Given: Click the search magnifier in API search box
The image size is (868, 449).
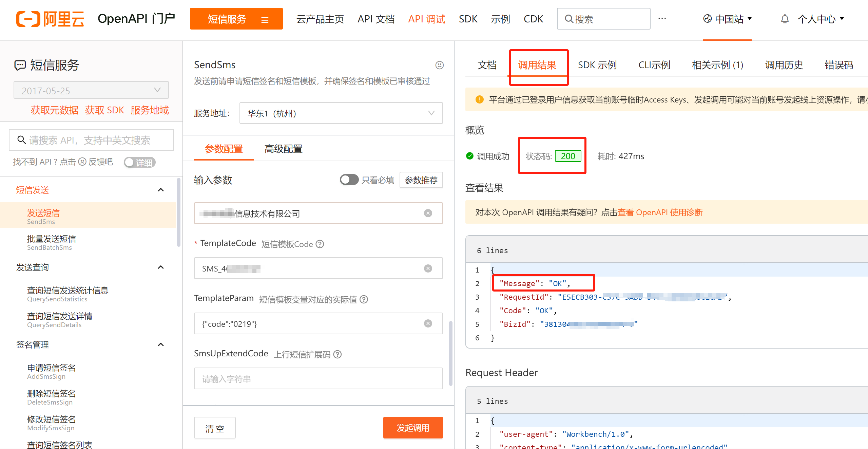Looking at the screenshot, I should point(21,140).
